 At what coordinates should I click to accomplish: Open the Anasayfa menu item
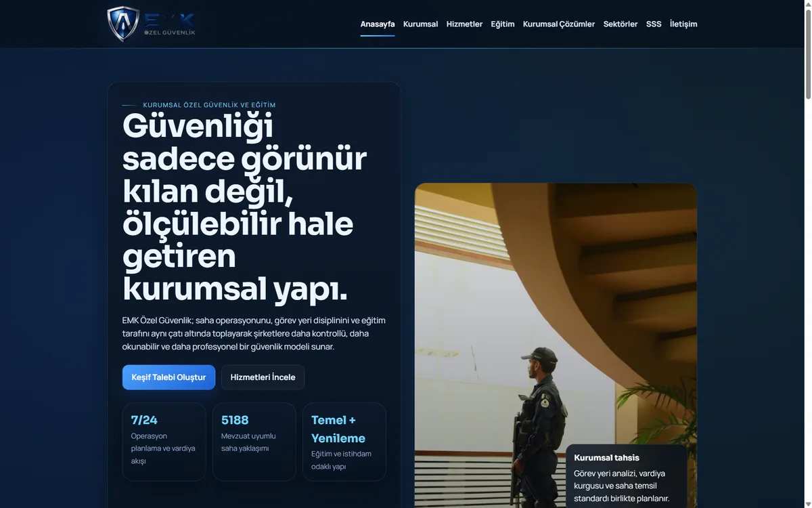point(378,24)
